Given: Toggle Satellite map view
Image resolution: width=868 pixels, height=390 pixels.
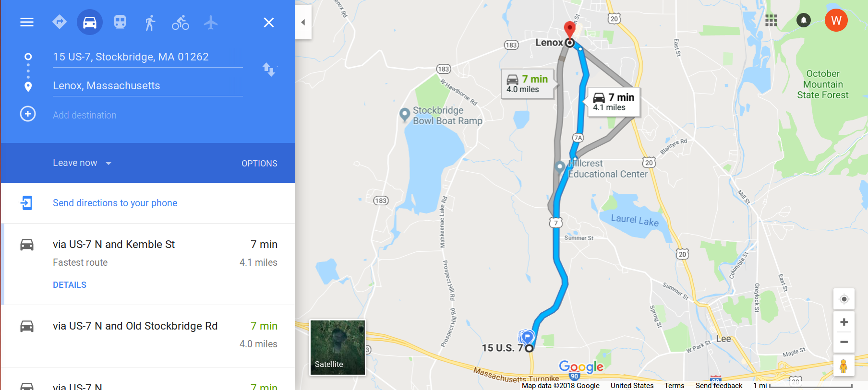Looking at the screenshot, I should [x=338, y=347].
